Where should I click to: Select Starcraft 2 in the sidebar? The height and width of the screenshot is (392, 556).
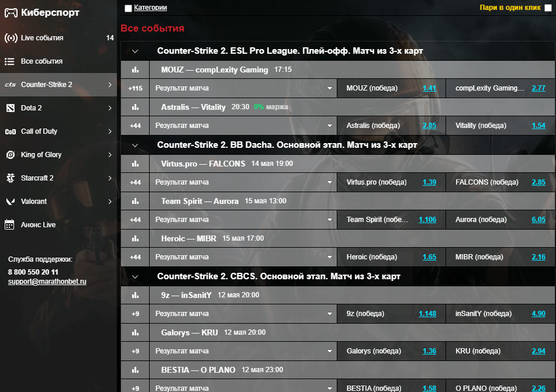[x=58, y=178]
